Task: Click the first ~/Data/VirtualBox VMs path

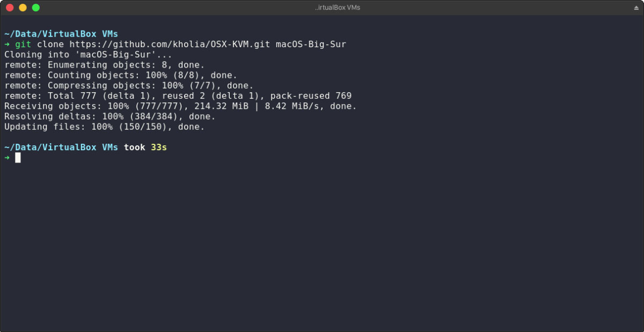Action: 61,34
